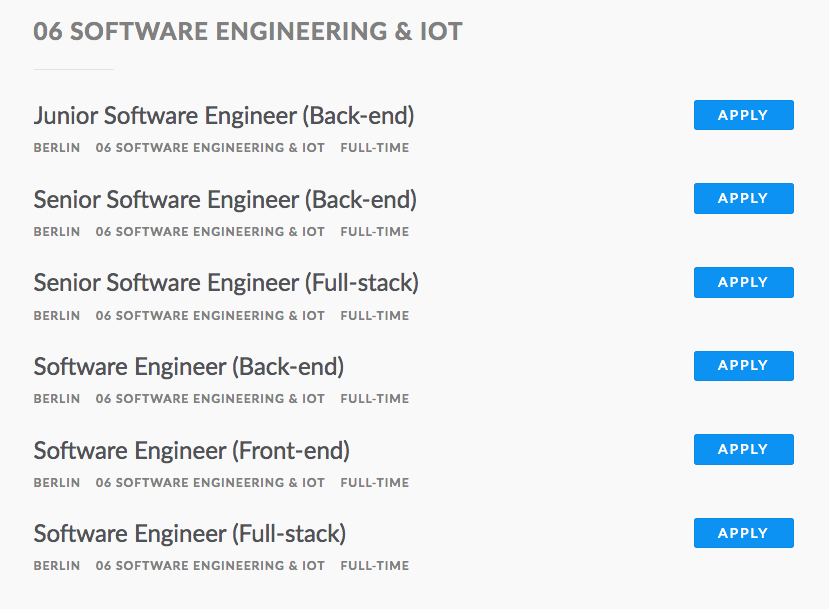
Task: Apply for Software Engineer (Front-end) position
Action: click(x=743, y=449)
